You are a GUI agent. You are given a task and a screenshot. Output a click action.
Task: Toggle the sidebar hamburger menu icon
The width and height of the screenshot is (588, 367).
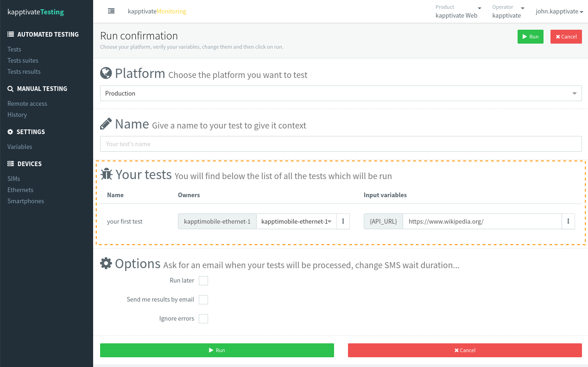[x=111, y=11]
